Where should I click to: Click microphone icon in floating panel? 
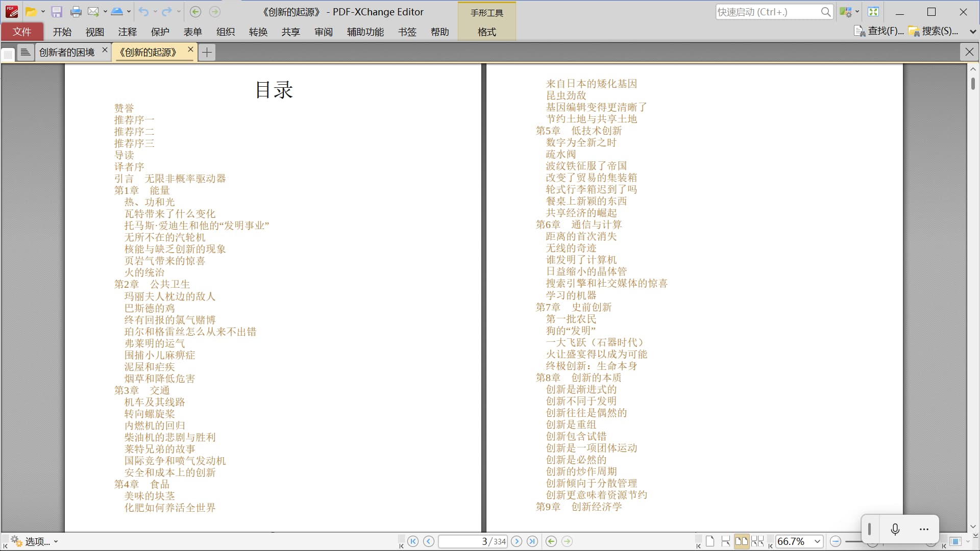895,529
